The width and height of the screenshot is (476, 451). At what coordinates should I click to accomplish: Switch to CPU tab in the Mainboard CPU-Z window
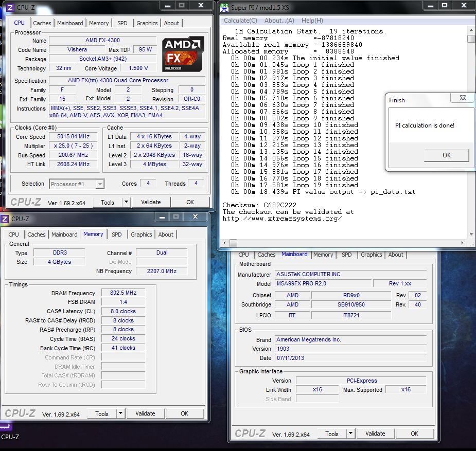(x=243, y=255)
